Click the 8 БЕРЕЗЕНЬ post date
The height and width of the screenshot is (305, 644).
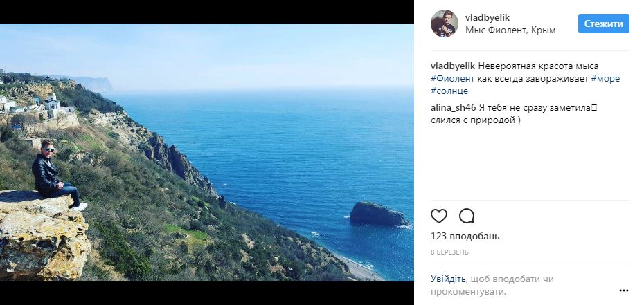click(450, 252)
